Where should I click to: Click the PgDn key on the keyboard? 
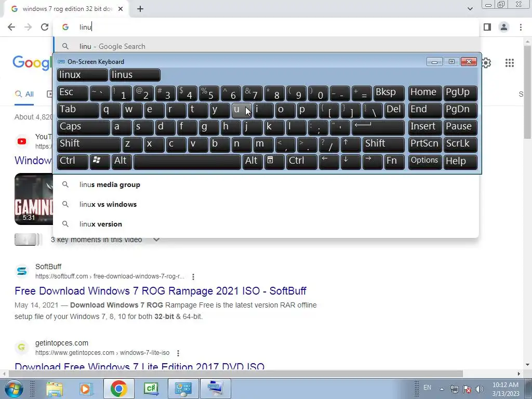coord(460,110)
